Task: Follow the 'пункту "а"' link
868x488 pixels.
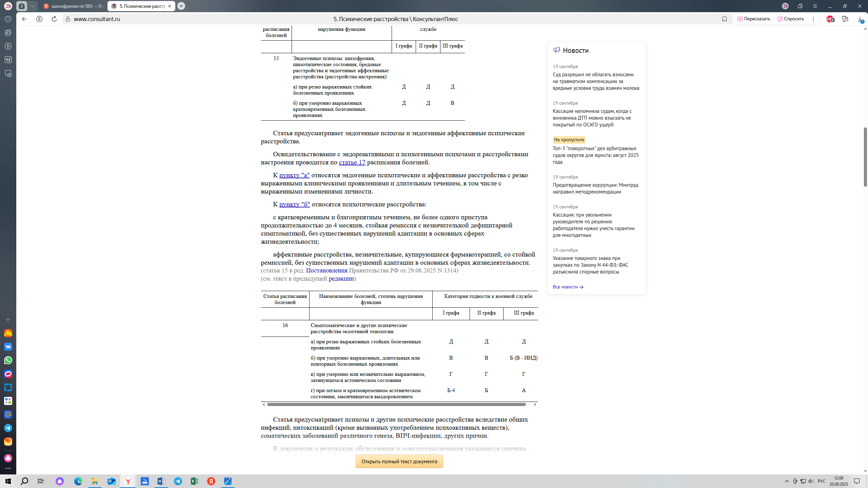Action: tap(294, 175)
